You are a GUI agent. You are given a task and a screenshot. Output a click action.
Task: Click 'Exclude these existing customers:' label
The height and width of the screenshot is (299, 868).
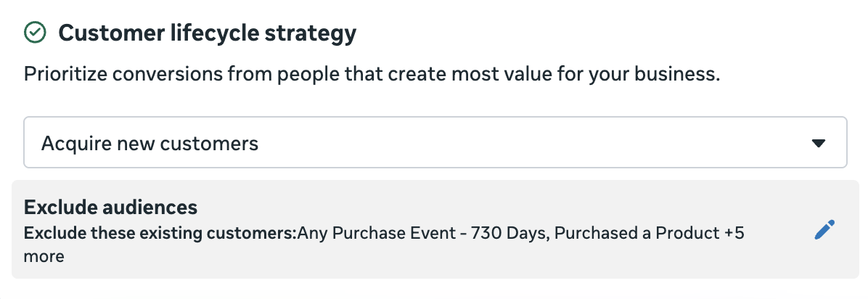pyautogui.click(x=160, y=233)
